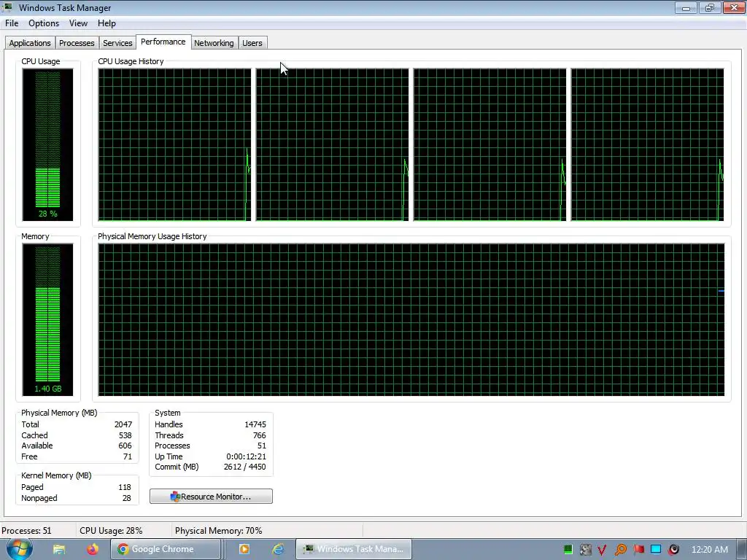Click the Kernel Memory (MB) group label
The image size is (747, 560).
click(x=56, y=475)
